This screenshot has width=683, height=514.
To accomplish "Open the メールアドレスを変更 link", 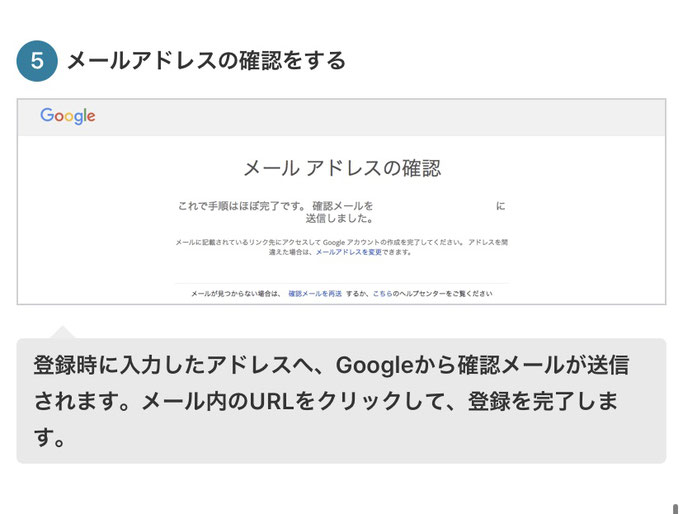I will click(348, 252).
